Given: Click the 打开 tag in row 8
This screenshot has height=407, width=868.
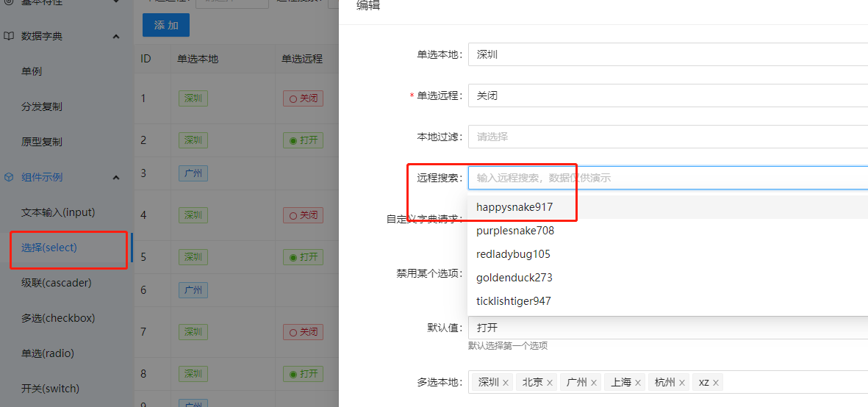Looking at the screenshot, I should click(x=303, y=374).
